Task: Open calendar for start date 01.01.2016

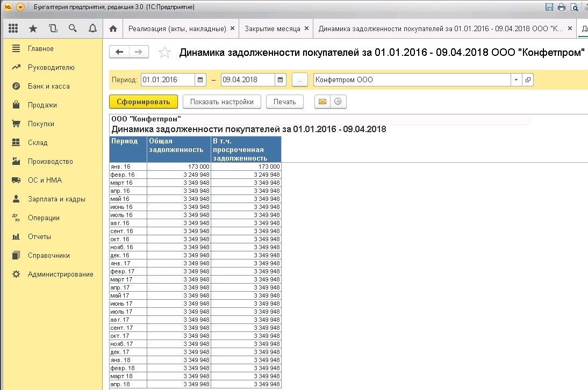Action: click(x=200, y=80)
